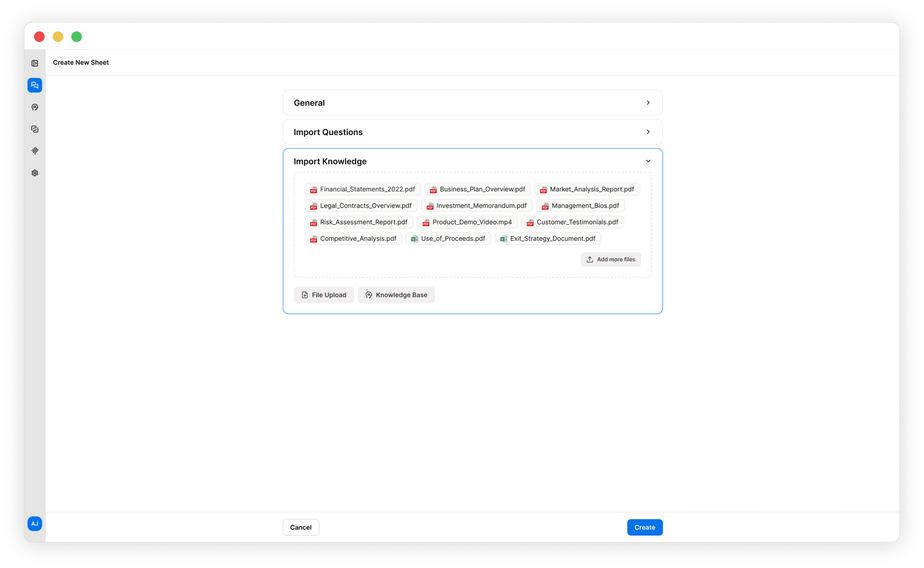The image size is (924, 568).
Task: Open knowledge base icon in sidebar
Action: 35,107
